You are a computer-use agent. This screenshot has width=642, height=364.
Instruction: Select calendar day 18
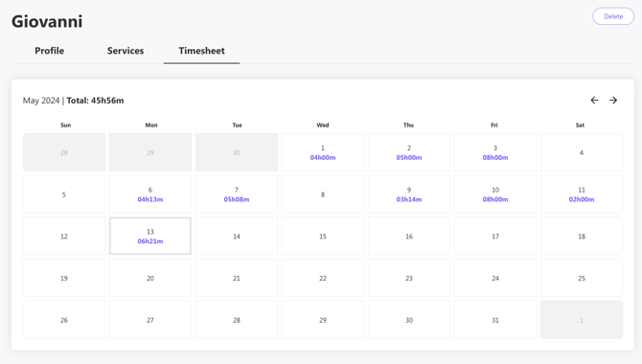pyautogui.click(x=582, y=236)
